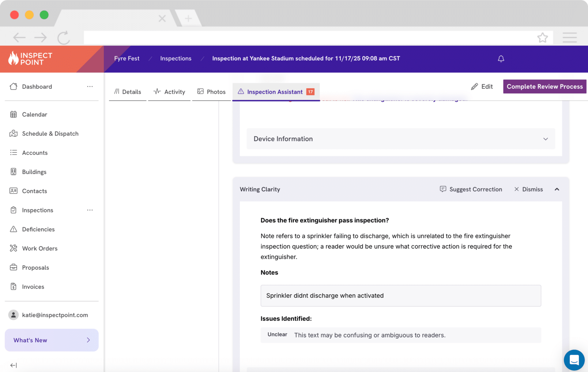Close the current browser tab
The height and width of the screenshot is (372, 588).
click(162, 18)
